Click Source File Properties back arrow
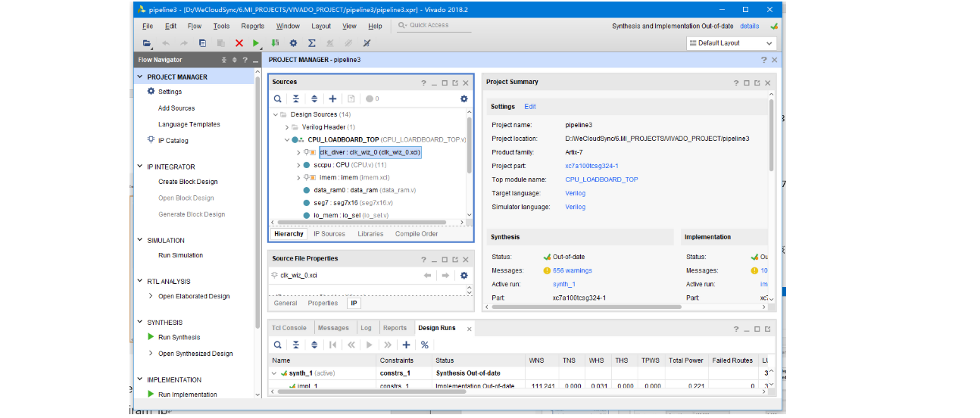Viewport: 980px width, 418px height. coord(427,276)
